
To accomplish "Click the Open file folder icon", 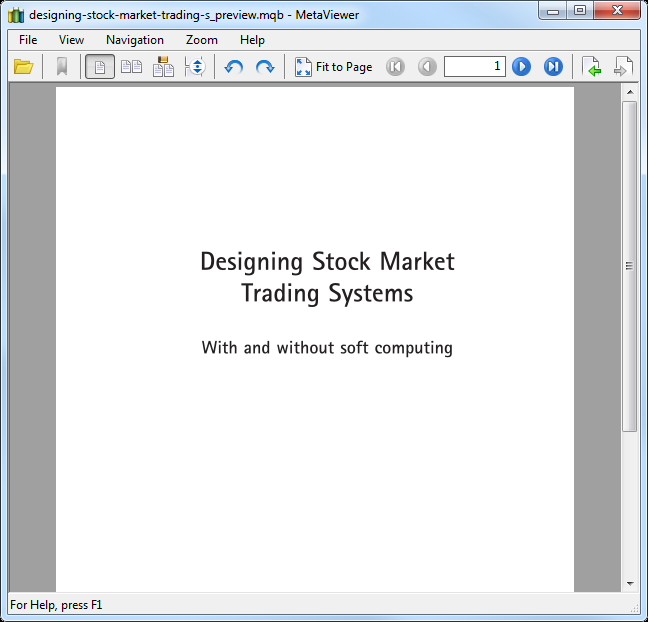I will 24,67.
